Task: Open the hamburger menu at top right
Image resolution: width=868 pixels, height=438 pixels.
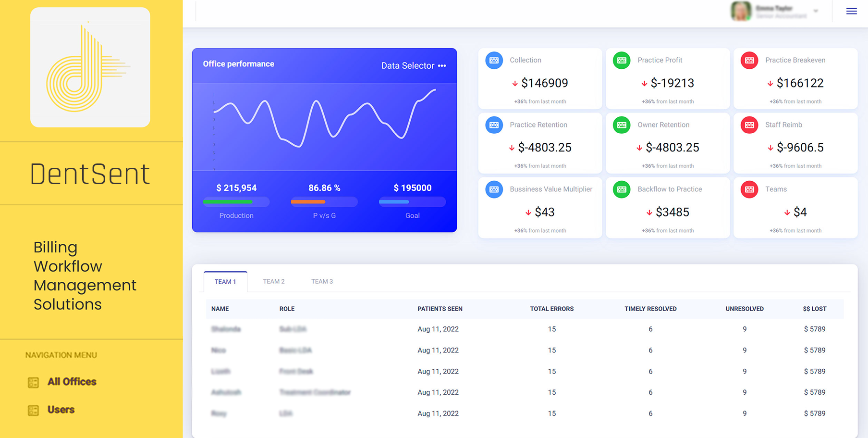Action: [851, 11]
